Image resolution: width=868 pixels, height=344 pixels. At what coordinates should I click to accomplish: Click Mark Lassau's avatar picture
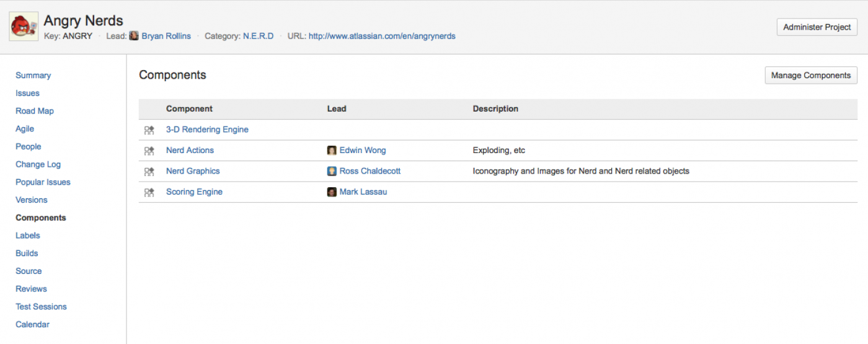(x=332, y=192)
